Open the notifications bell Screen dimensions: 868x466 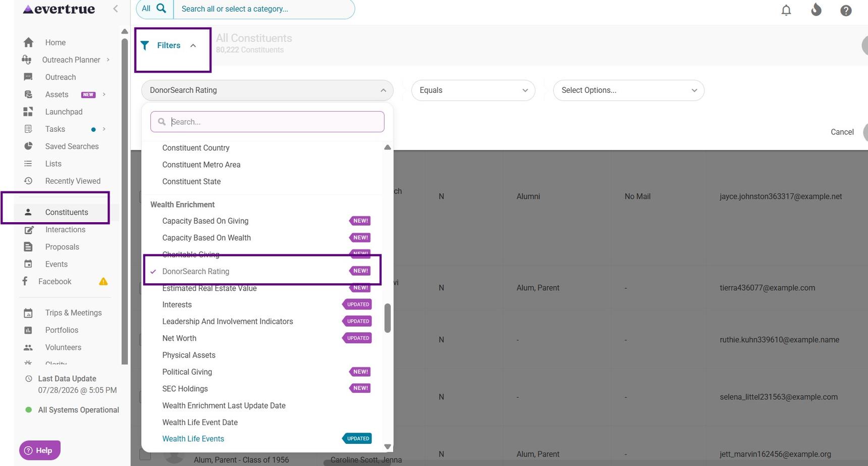[x=786, y=10]
